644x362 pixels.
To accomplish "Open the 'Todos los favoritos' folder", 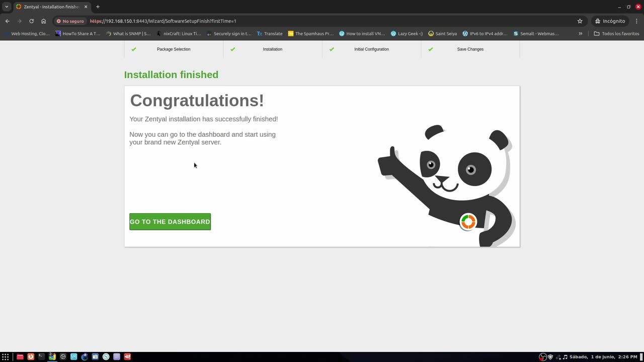I will 616,34.
